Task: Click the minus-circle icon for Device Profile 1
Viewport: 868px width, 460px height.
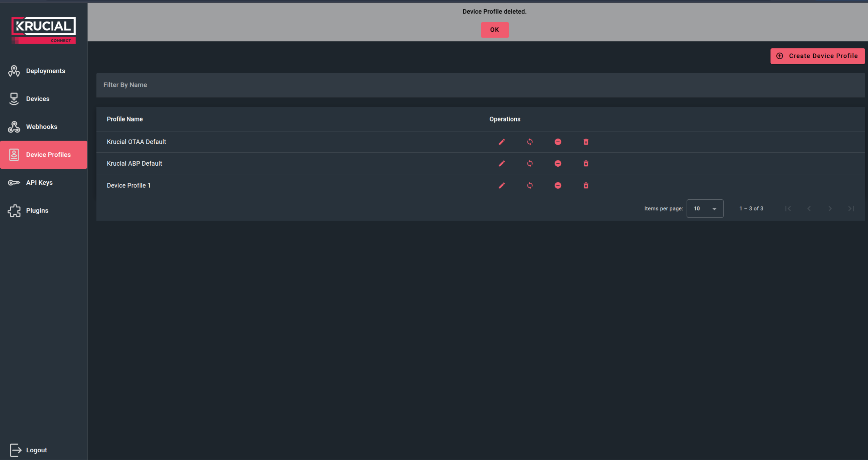Action: pyautogui.click(x=558, y=185)
